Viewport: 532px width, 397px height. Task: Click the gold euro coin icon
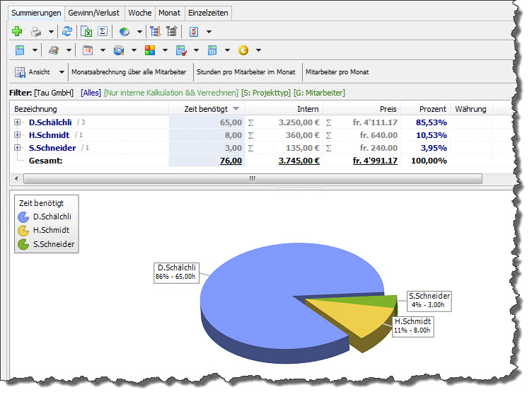click(243, 50)
